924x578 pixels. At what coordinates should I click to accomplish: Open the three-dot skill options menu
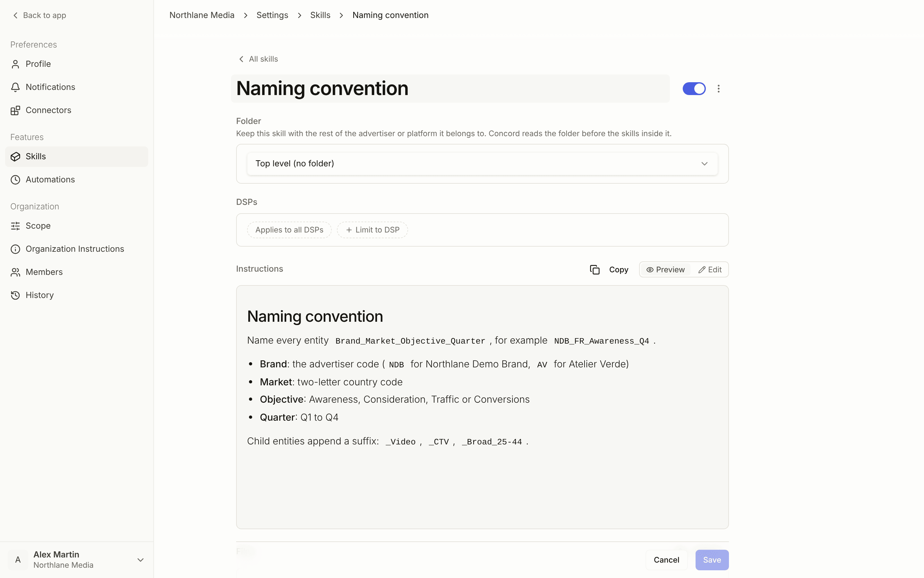coord(719,89)
